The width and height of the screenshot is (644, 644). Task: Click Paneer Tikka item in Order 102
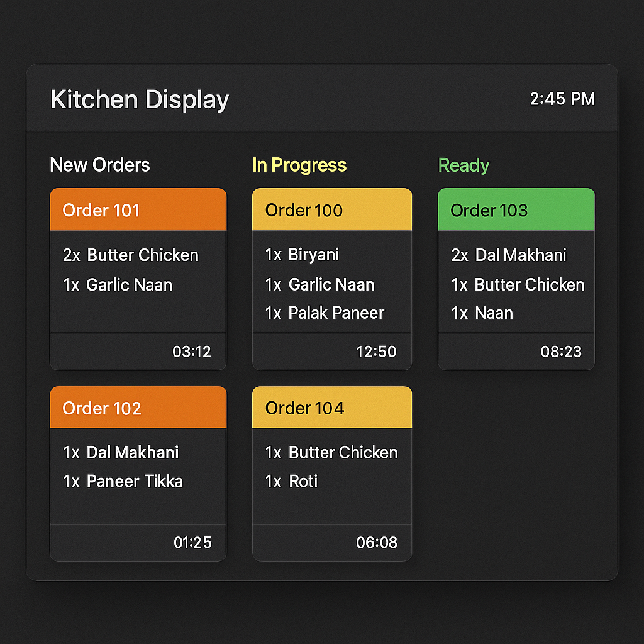pos(123,482)
